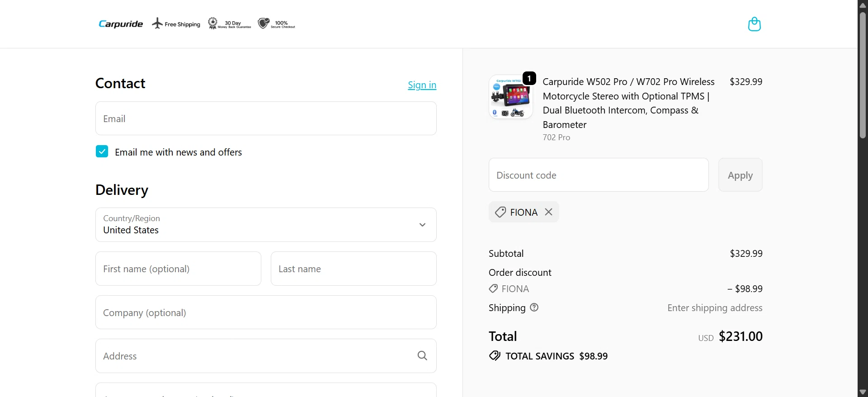This screenshot has height=397, width=868.
Task: Click the '– $98.99' discount amount
Action: (x=745, y=289)
